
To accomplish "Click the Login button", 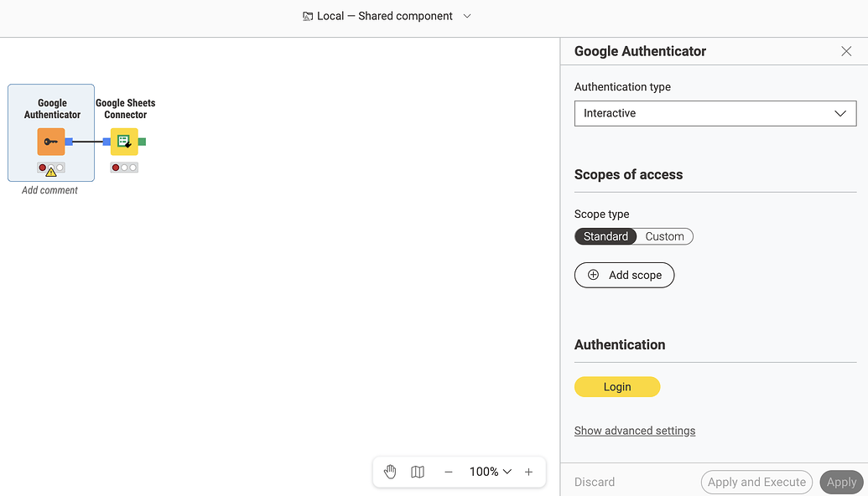I will (x=617, y=386).
